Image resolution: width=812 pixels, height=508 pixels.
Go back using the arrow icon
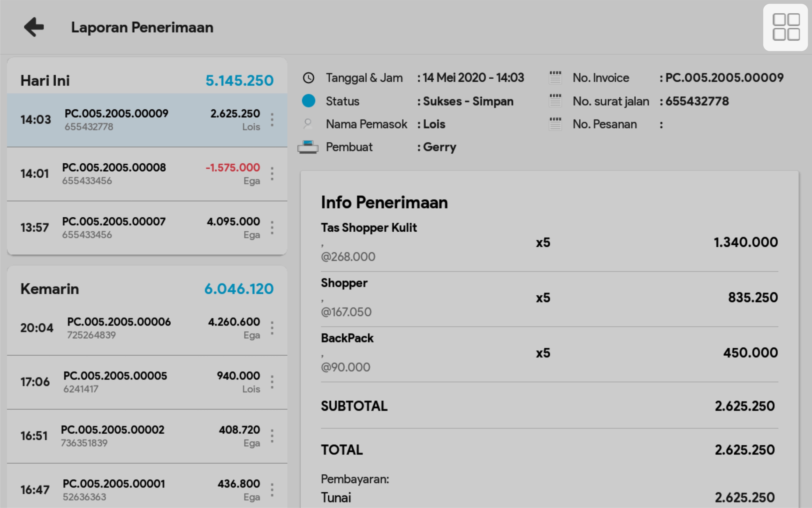[34, 27]
